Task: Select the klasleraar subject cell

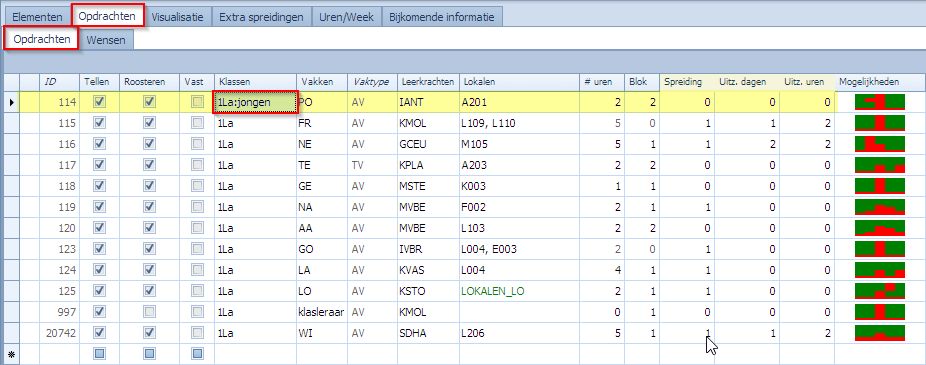Action: (x=322, y=312)
